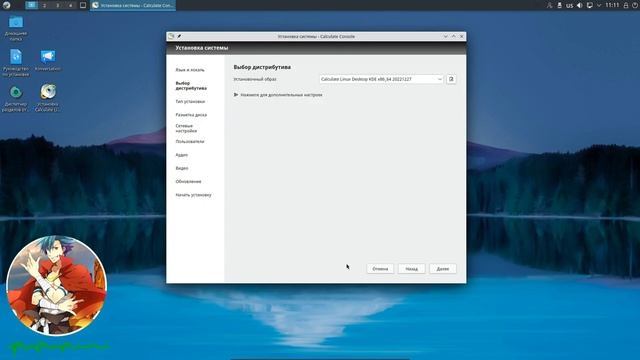Go to Разметка диска step
The height and width of the screenshot is (360, 640).
[191, 115]
